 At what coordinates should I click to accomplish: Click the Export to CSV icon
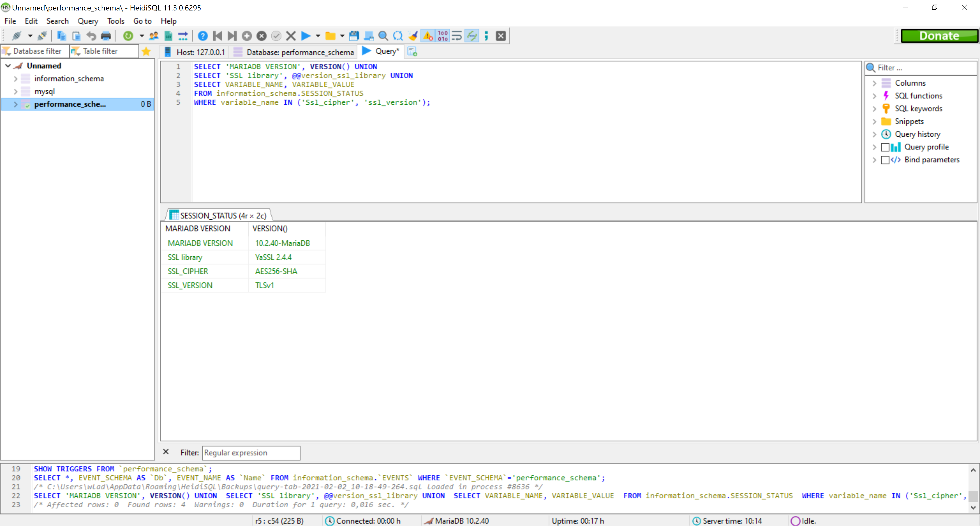(x=168, y=36)
